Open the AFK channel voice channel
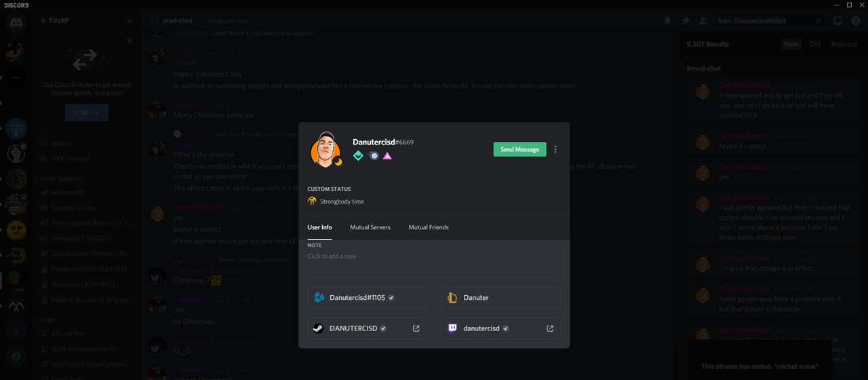The height and width of the screenshot is (380, 868). pyautogui.click(x=87, y=159)
